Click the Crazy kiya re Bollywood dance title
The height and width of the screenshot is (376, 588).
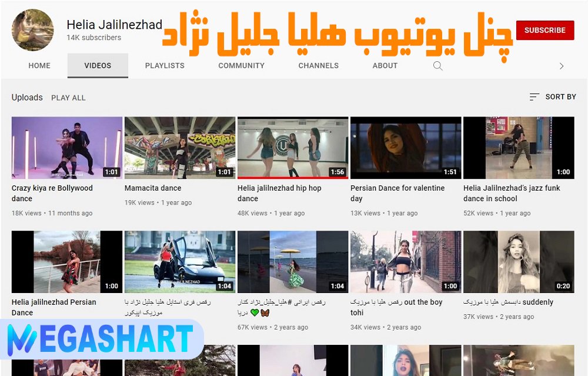click(52, 193)
